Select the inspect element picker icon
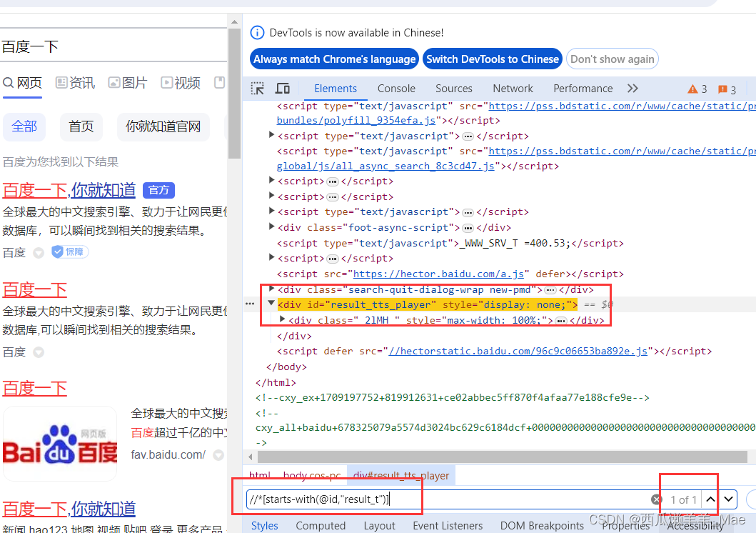756x533 pixels. click(x=258, y=89)
